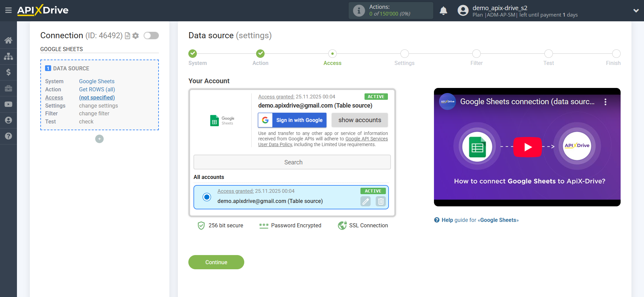Open the billing dollar sign icon
Screen dimensions: 644x297
pyautogui.click(x=8, y=72)
